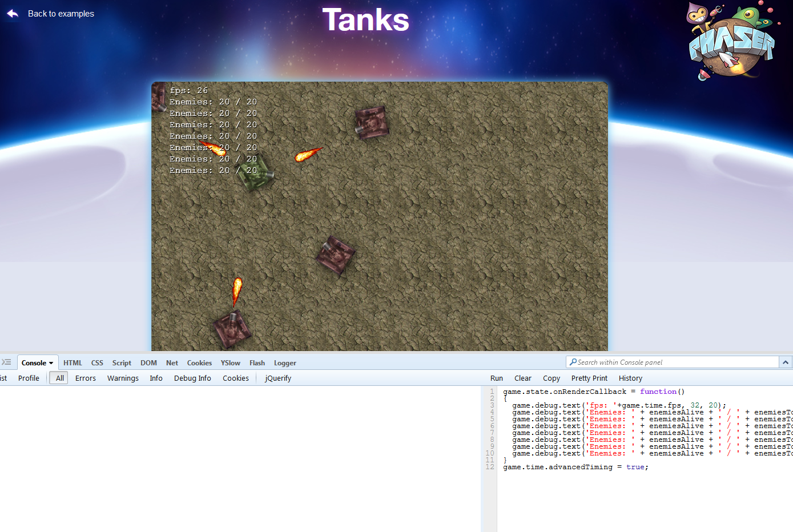Open the command editor History
The image size is (793, 532).
[x=630, y=378]
